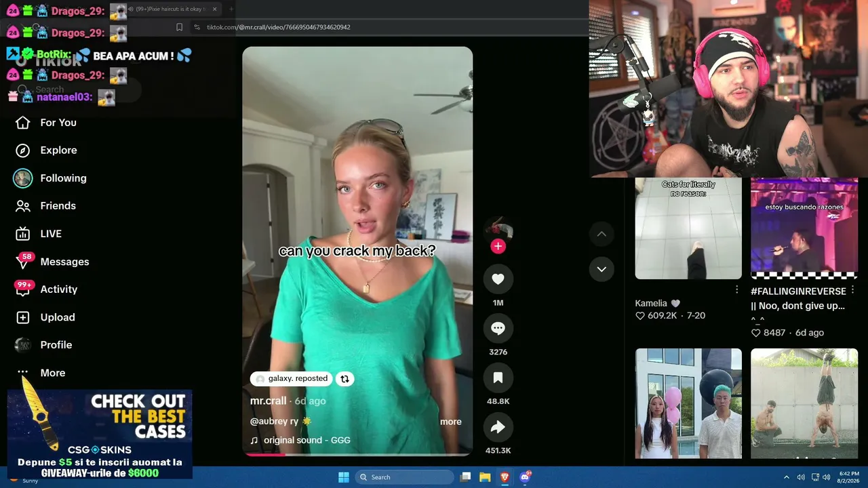Open the mr.crall profile link
Viewport: 868px width, 488px height.
269,401
